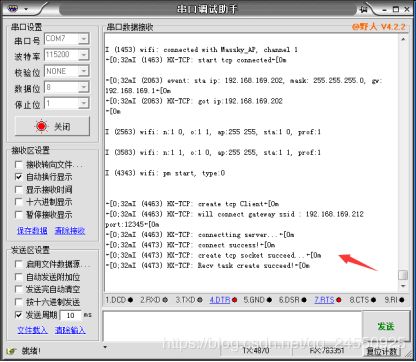This screenshot has width=416, height=362.
Task: Enable 发送完自动清空 checkbox
Action: [x=19, y=289]
